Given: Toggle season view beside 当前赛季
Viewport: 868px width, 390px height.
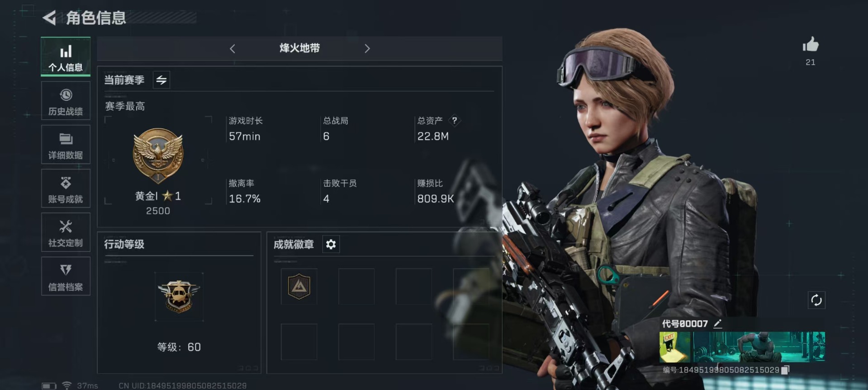Looking at the screenshot, I should click(161, 80).
